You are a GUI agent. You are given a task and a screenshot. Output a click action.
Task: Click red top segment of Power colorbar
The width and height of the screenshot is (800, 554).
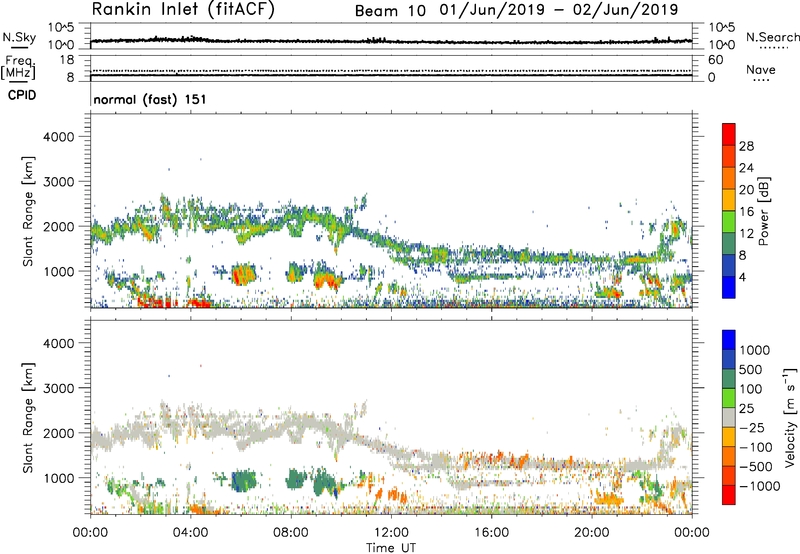(729, 135)
